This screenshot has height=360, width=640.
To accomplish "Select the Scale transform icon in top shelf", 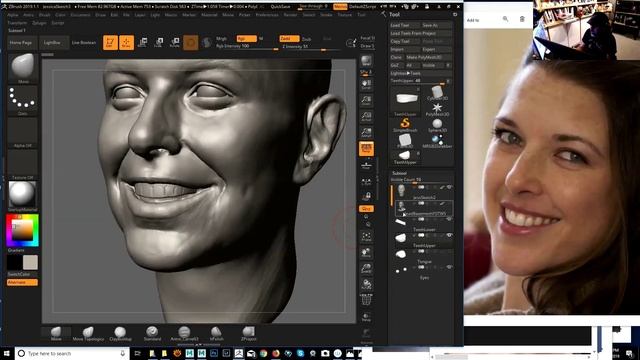I will (x=159, y=42).
